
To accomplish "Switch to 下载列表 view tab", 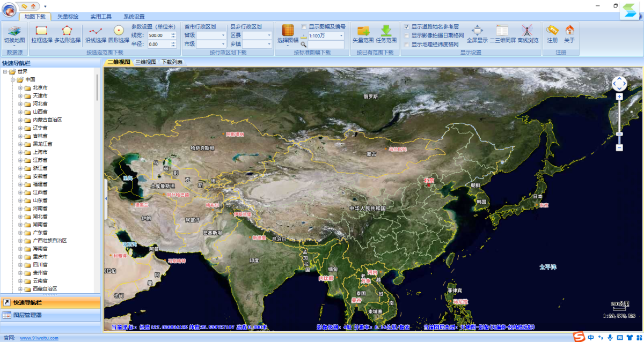I will 172,62.
